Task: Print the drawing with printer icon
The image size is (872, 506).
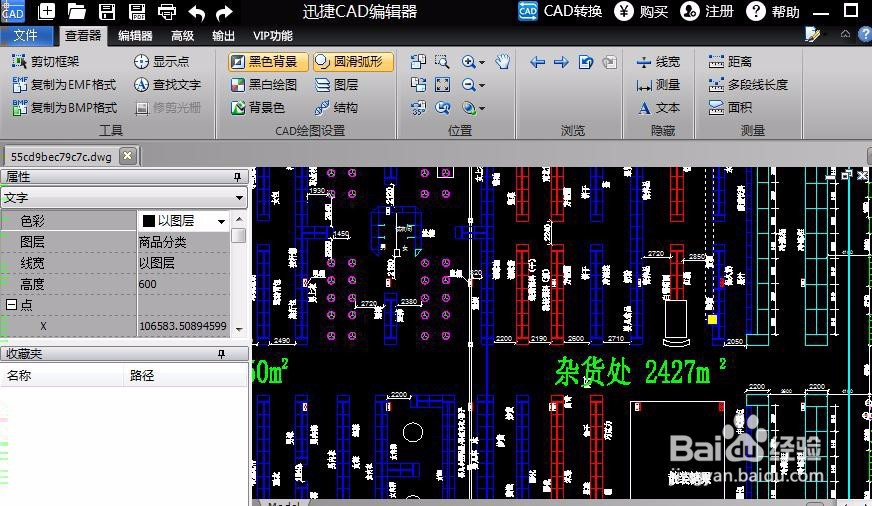Action: 167,11
